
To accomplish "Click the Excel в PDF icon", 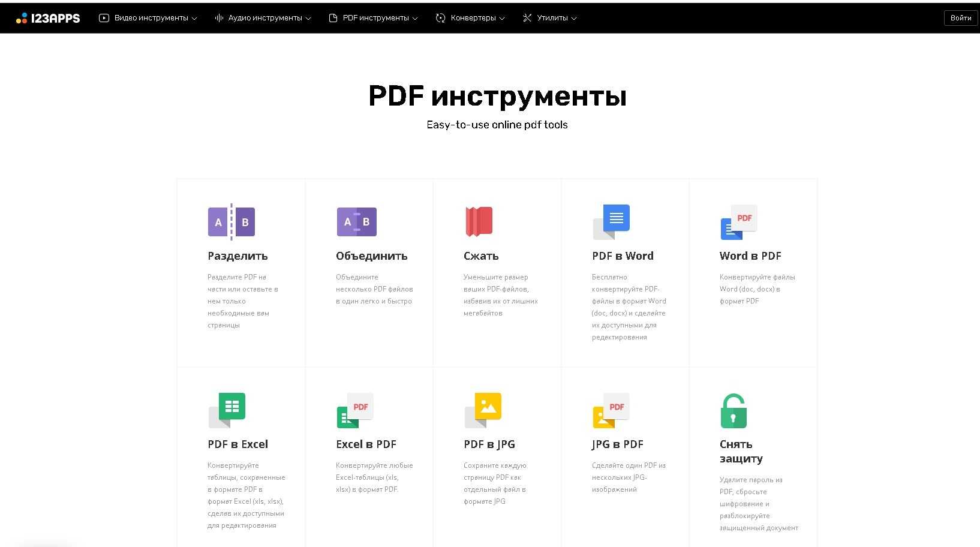I will coord(355,410).
